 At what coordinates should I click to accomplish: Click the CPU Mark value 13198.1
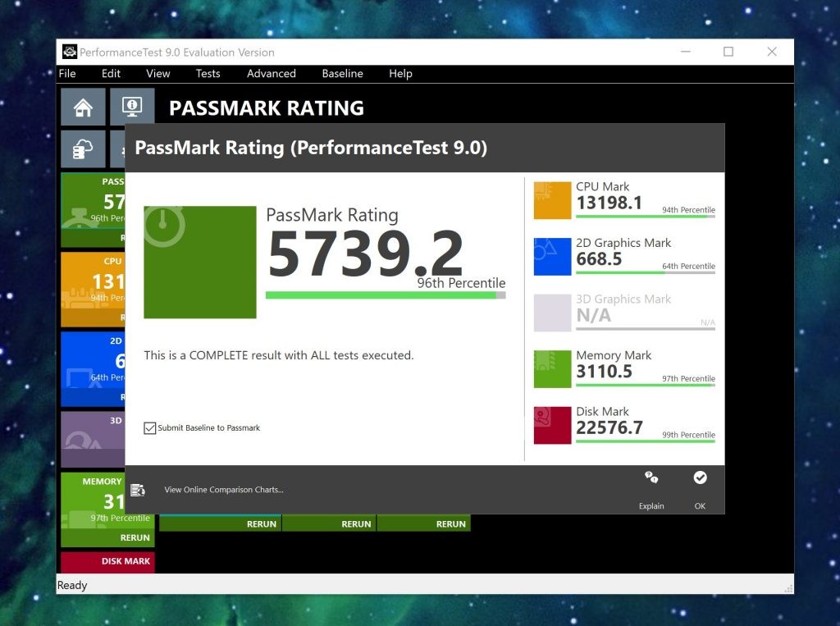click(x=609, y=203)
